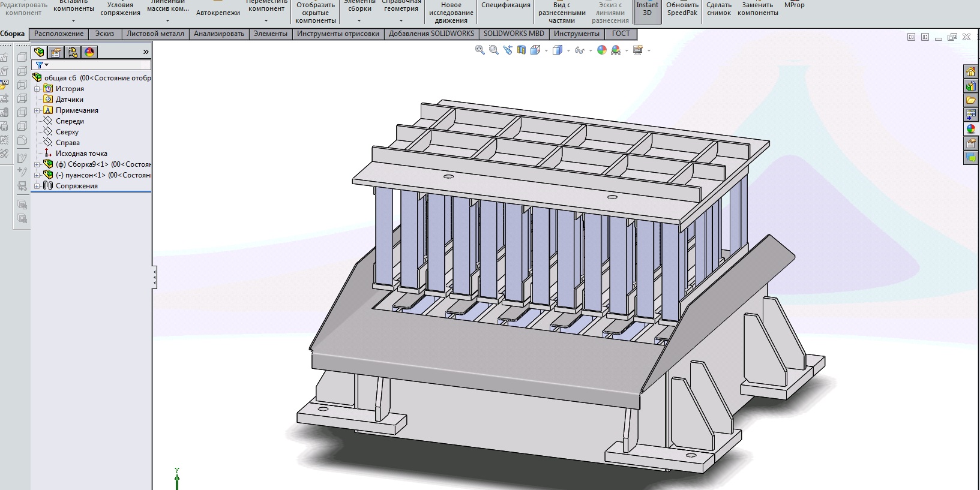The image size is (980, 490).
Task: Open the View Palette in task pane
Action: (x=970, y=115)
